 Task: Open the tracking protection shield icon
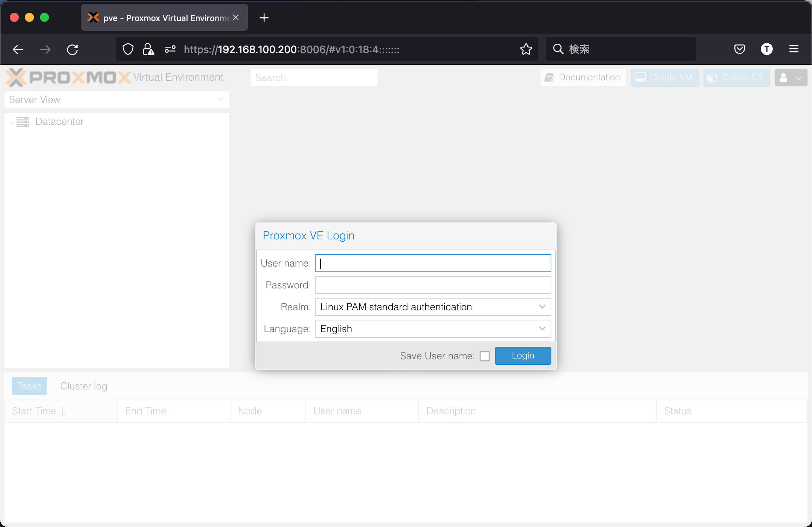coord(128,49)
